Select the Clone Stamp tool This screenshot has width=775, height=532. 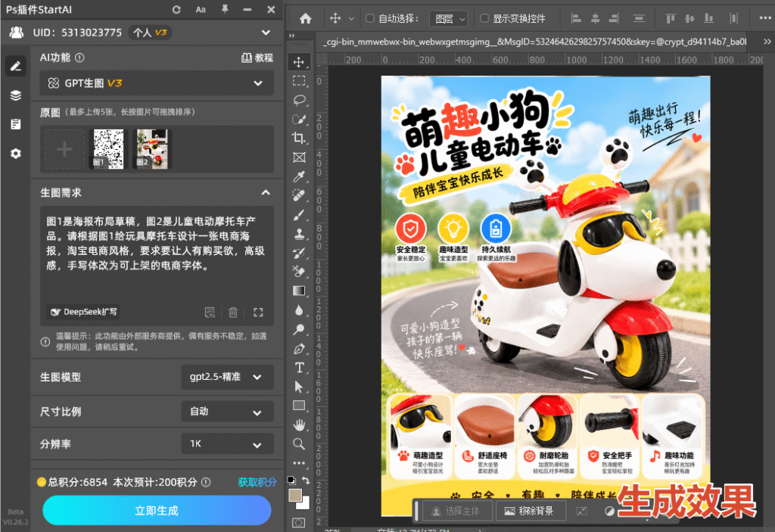coord(298,234)
